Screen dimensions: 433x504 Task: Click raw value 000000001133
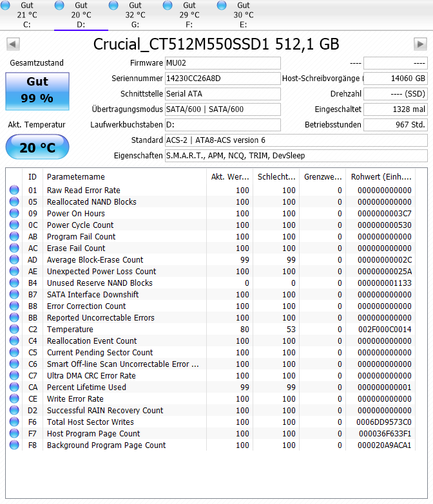[385, 283]
